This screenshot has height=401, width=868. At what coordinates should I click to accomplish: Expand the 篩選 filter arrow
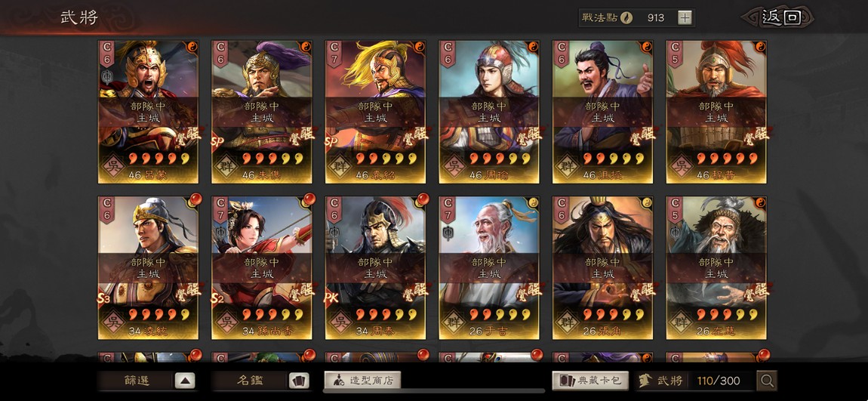coord(185,381)
